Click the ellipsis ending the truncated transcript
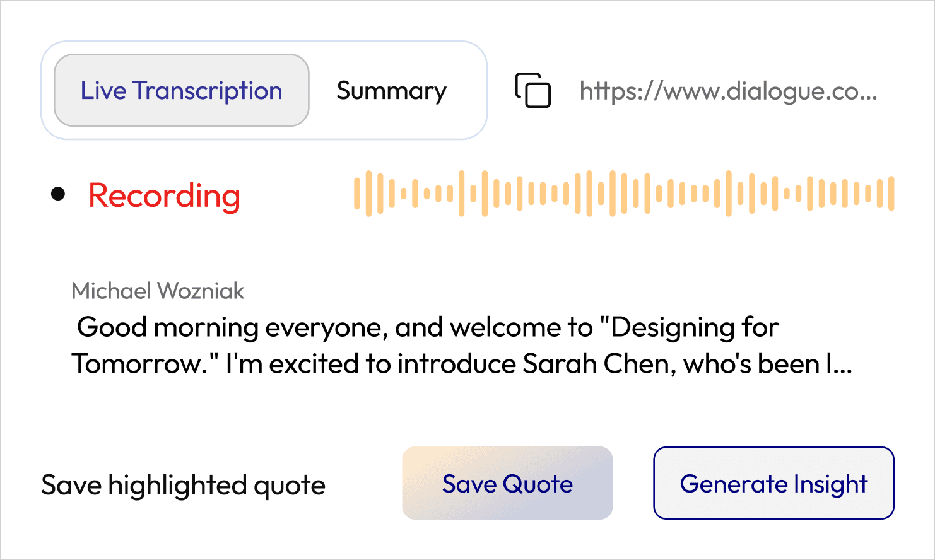Screen dimensions: 935x560 [842, 372]
